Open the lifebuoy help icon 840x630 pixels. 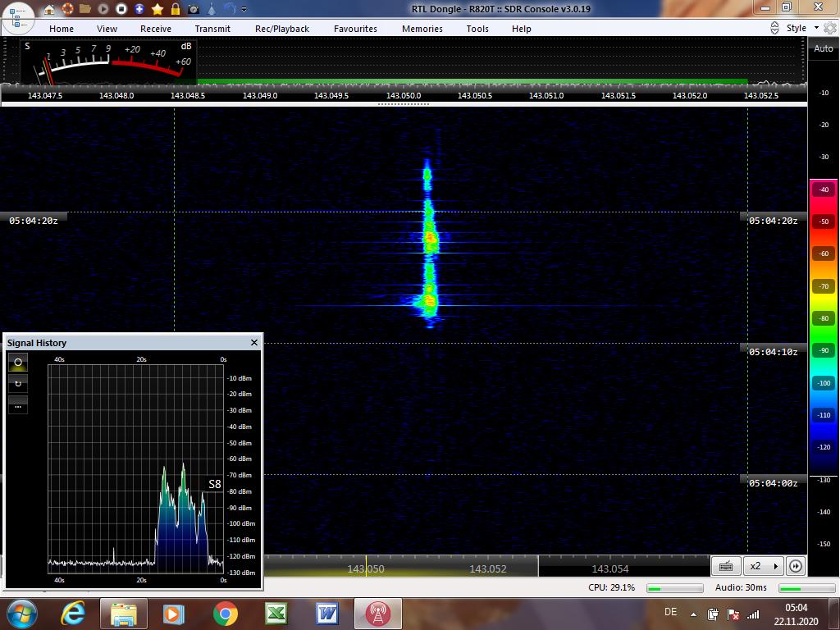pos(67,9)
